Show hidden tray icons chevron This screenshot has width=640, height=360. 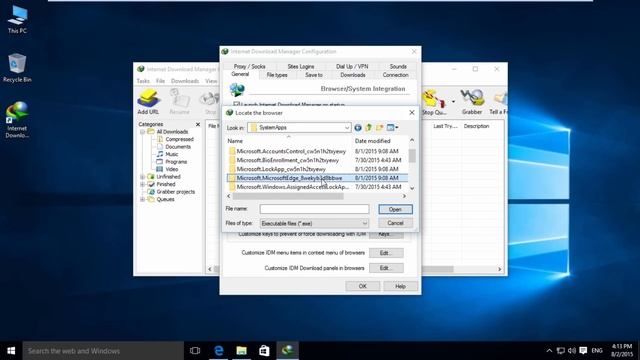click(x=549, y=351)
